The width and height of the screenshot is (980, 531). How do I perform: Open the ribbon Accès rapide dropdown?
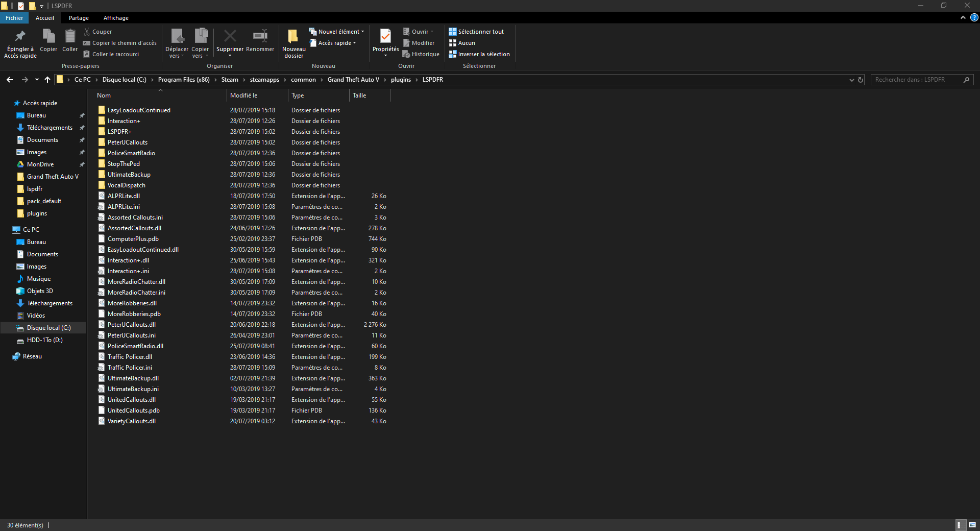[333, 43]
